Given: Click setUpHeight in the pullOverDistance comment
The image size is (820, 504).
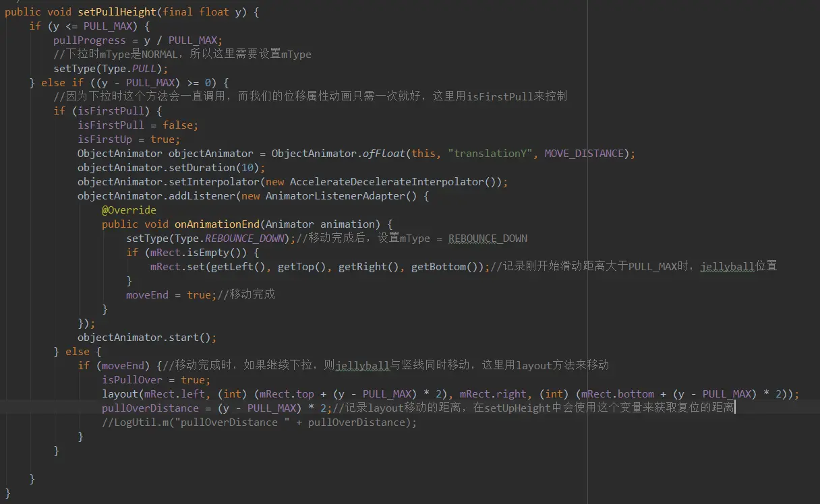Looking at the screenshot, I should point(518,408).
